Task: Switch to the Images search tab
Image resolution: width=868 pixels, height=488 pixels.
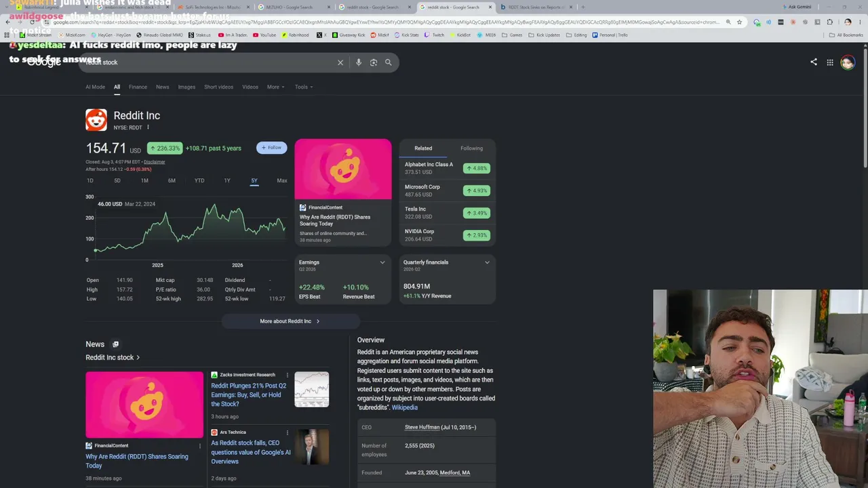Action: 186,87
